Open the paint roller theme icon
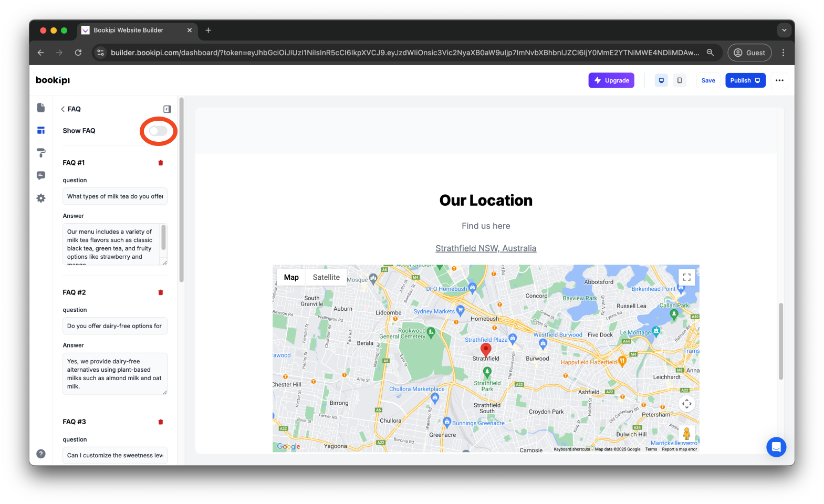Image resolution: width=824 pixels, height=504 pixels. click(x=41, y=153)
